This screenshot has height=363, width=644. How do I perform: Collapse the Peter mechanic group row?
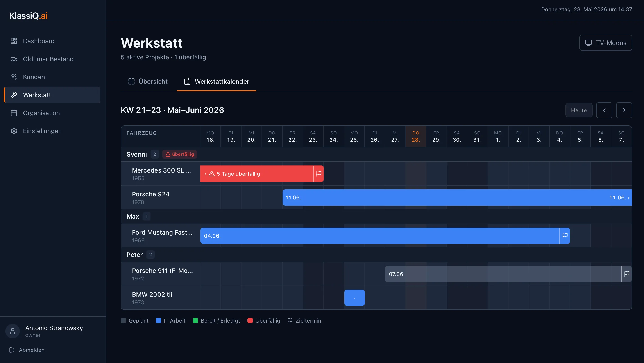376,255
